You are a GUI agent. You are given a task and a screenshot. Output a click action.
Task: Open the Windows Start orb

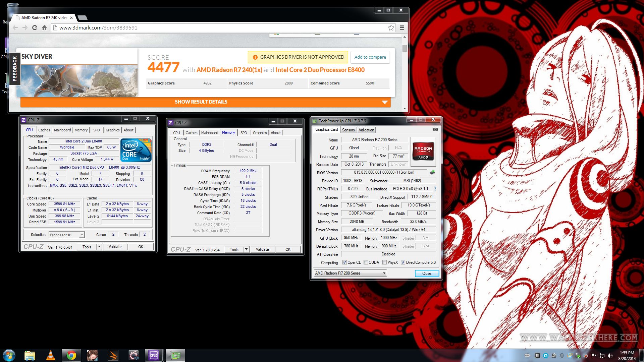(9, 355)
